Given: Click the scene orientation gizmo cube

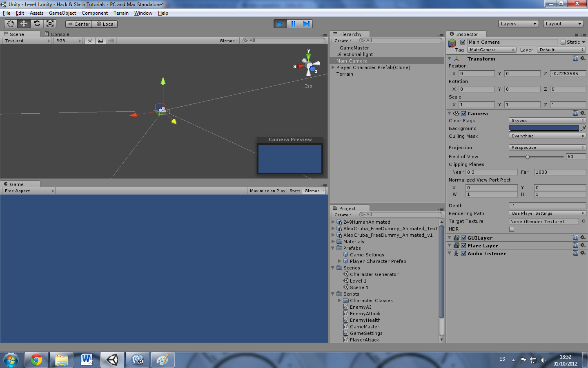Looking at the screenshot, I should (309, 65).
